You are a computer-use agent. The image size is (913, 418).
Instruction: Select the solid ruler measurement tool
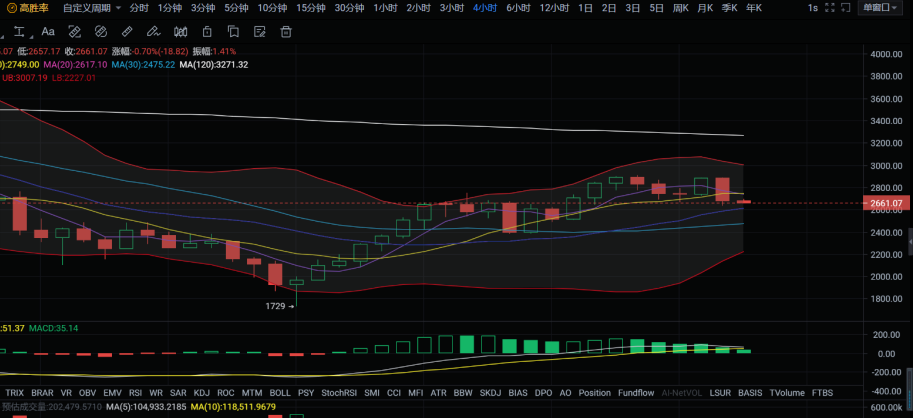(x=127, y=31)
